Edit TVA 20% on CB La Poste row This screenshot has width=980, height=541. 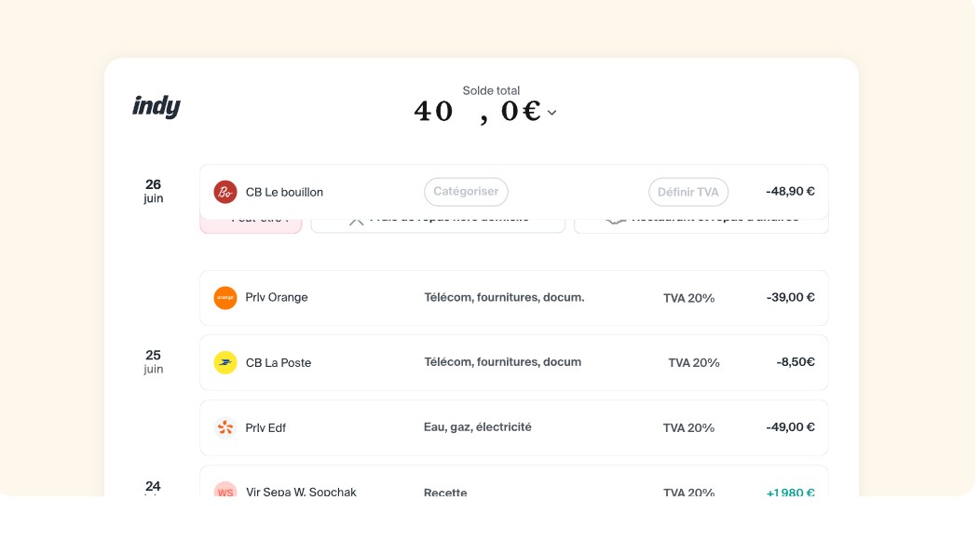coord(694,363)
